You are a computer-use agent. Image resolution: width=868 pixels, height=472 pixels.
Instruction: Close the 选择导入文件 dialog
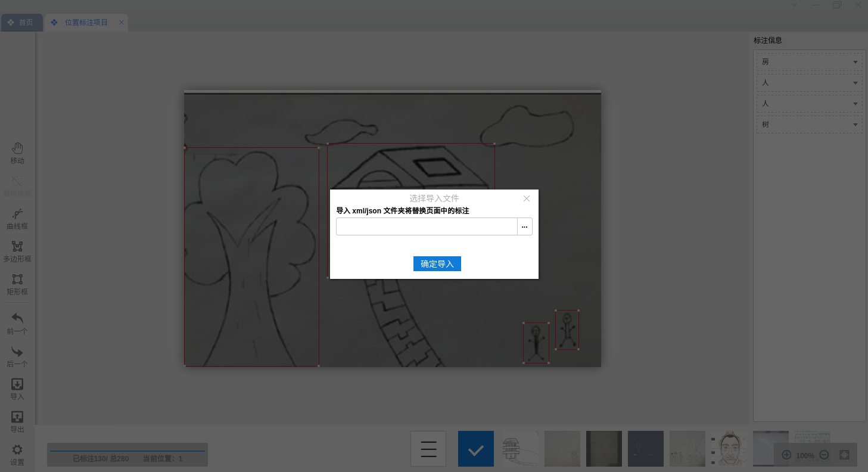[527, 198]
